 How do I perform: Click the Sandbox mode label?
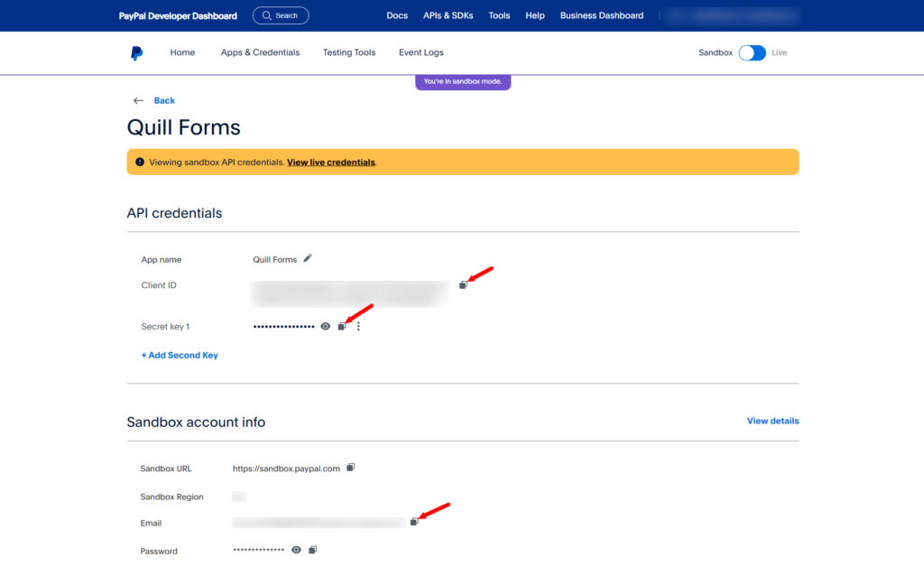(x=716, y=52)
